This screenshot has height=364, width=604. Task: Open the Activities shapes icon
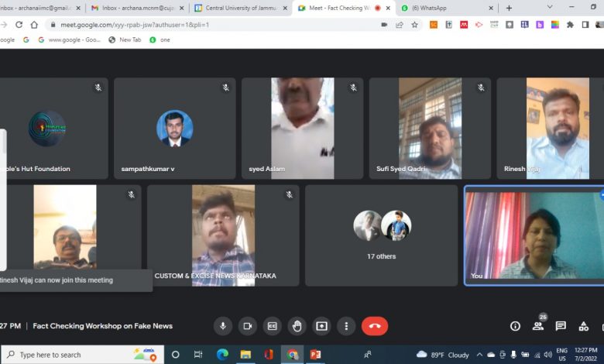(584, 326)
